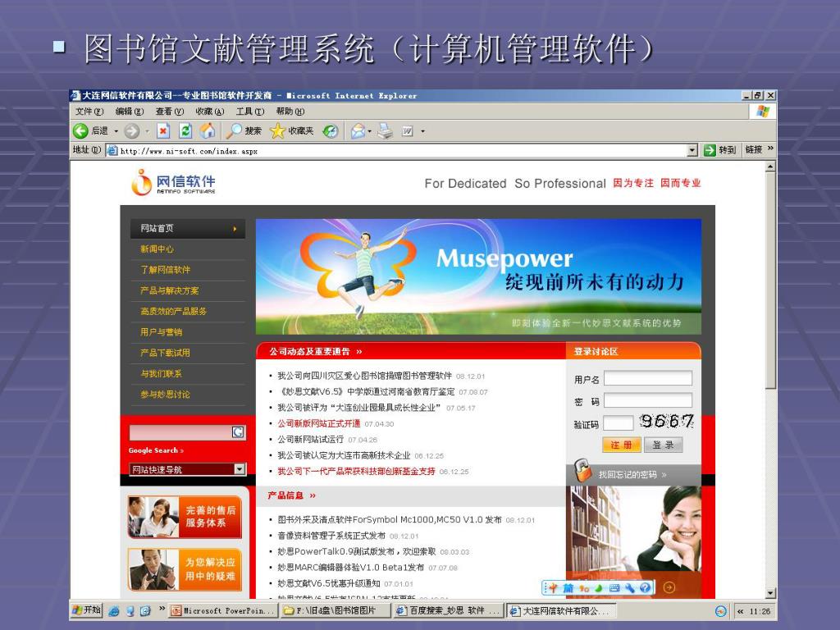Open toolbar options arrow after Word icon
The height and width of the screenshot is (630, 840).
(422, 131)
